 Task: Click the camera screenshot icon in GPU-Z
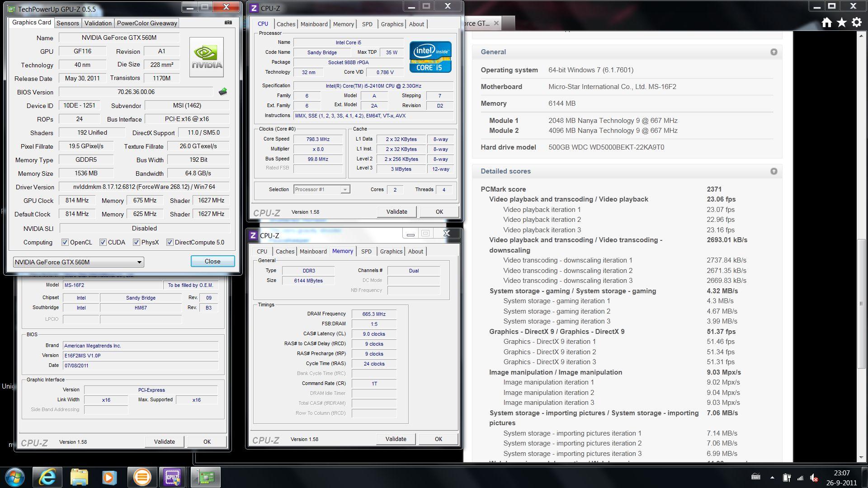[228, 23]
